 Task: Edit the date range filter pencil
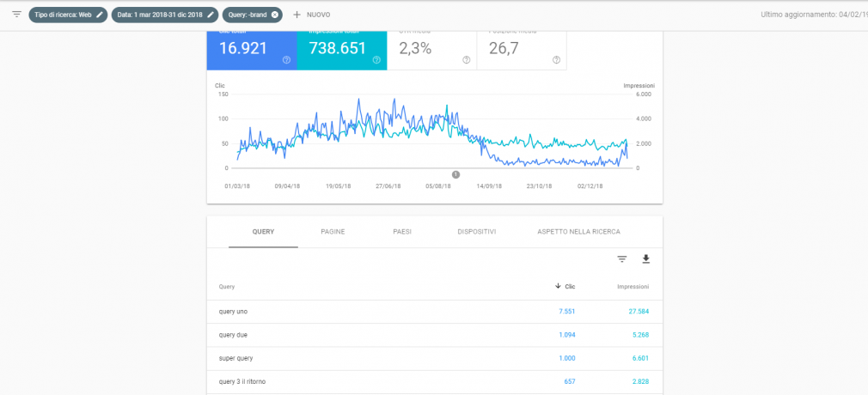211,15
